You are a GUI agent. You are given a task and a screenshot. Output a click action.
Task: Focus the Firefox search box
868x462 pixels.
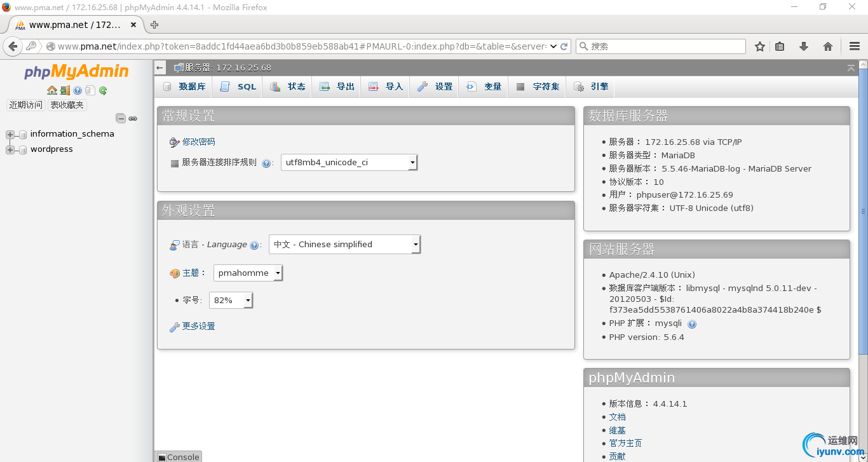(x=661, y=46)
